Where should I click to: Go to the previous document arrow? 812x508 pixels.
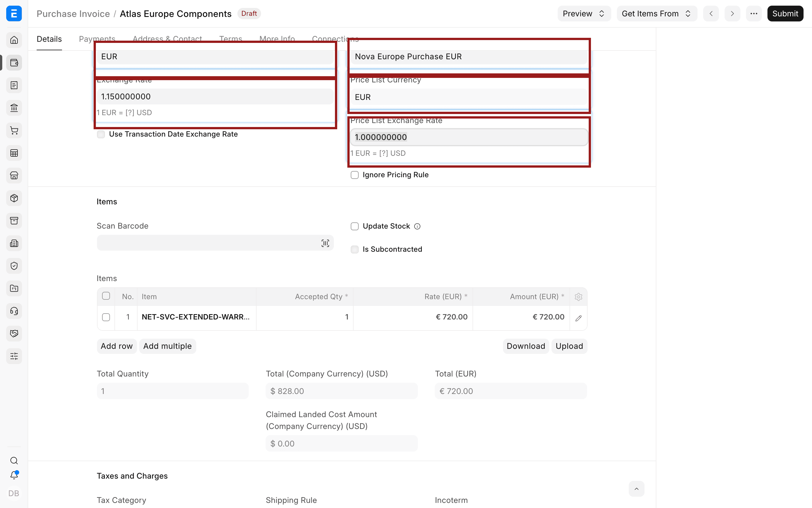point(711,14)
